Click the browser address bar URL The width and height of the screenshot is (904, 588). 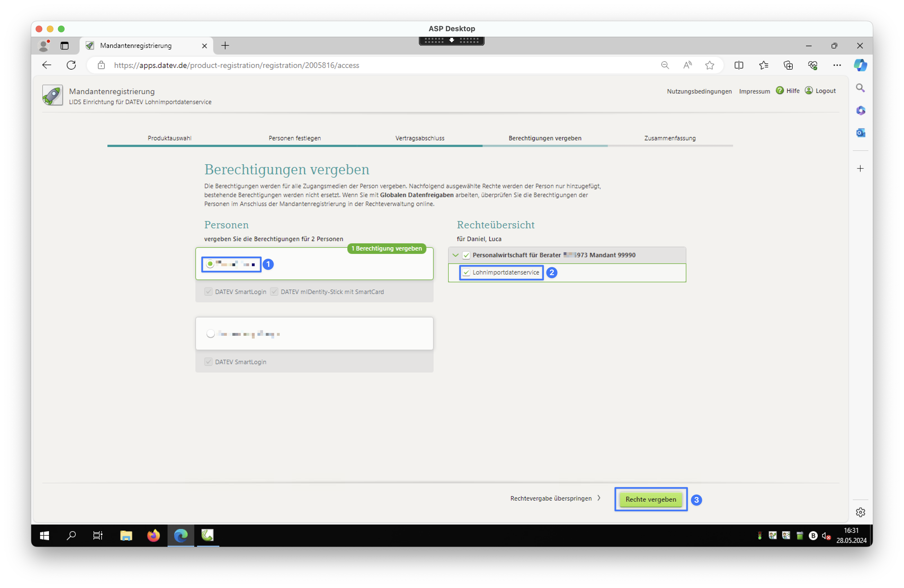point(236,65)
